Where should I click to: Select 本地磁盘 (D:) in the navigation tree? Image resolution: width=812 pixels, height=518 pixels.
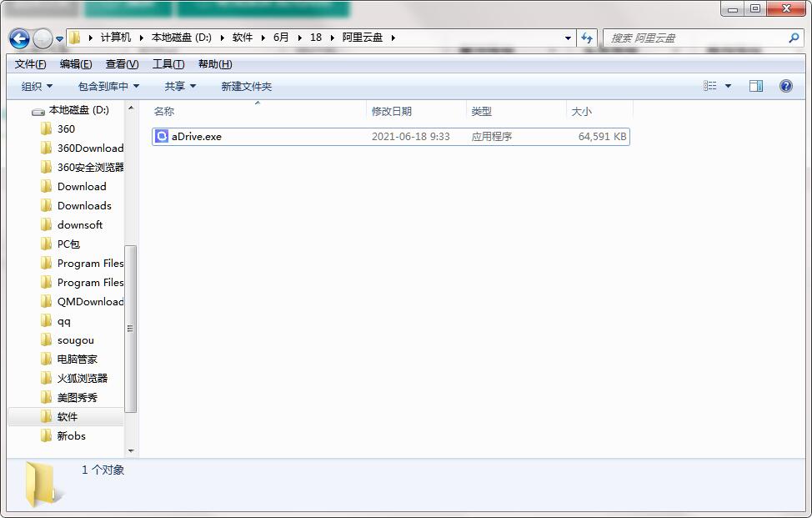78,110
